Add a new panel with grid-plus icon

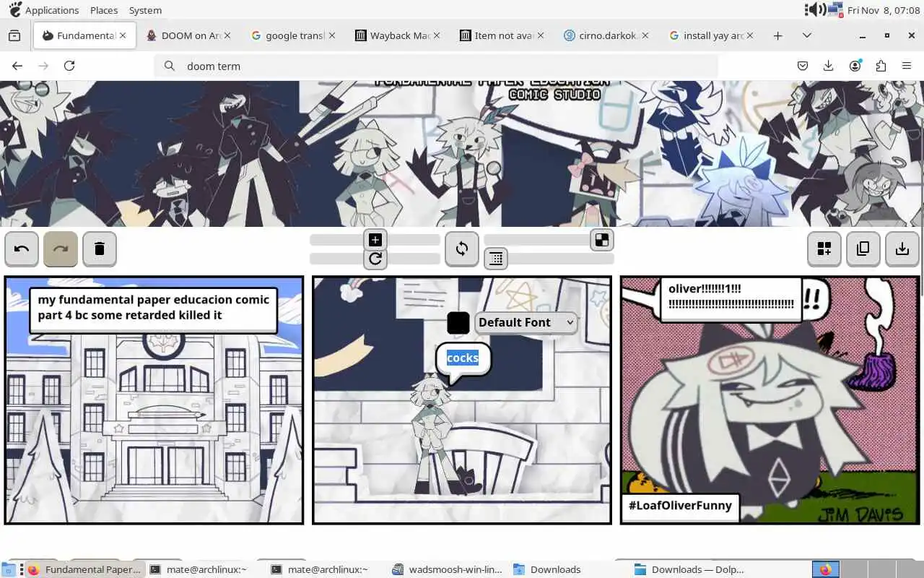click(824, 249)
